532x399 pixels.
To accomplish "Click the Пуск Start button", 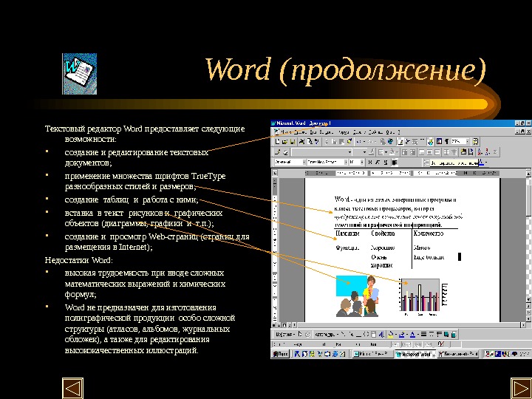I will [x=281, y=354].
